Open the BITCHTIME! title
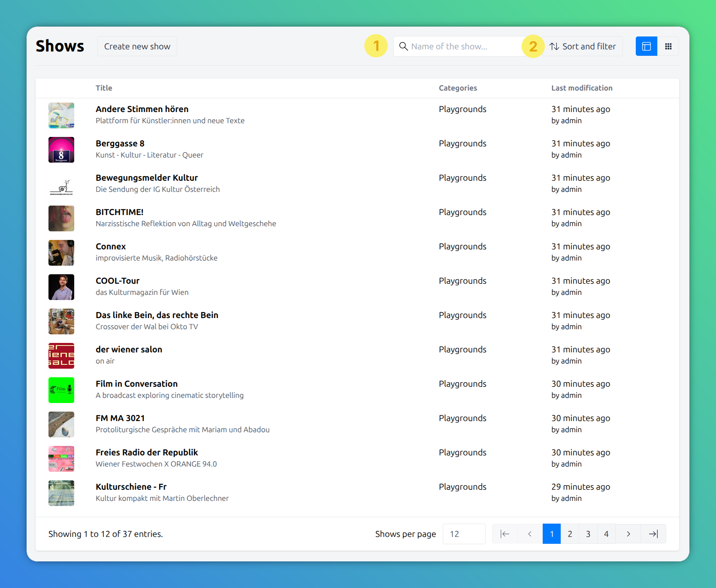 [120, 212]
